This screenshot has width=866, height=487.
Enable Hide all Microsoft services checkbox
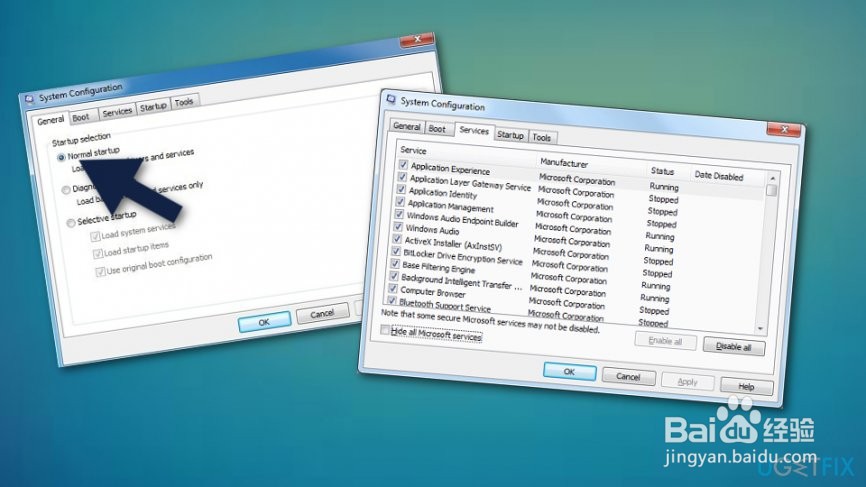[x=385, y=330]
